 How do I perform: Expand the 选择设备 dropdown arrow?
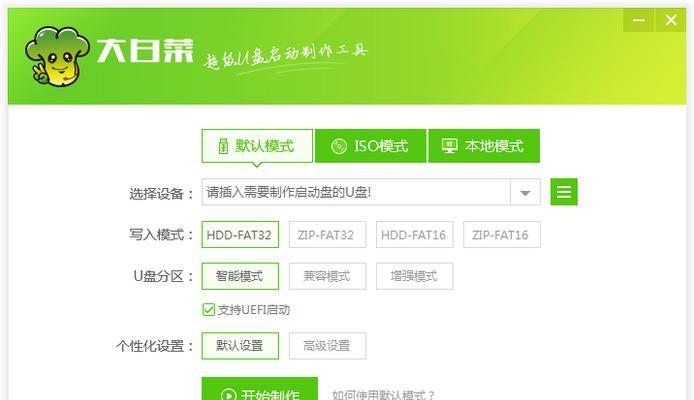click(x=525, y=192)
